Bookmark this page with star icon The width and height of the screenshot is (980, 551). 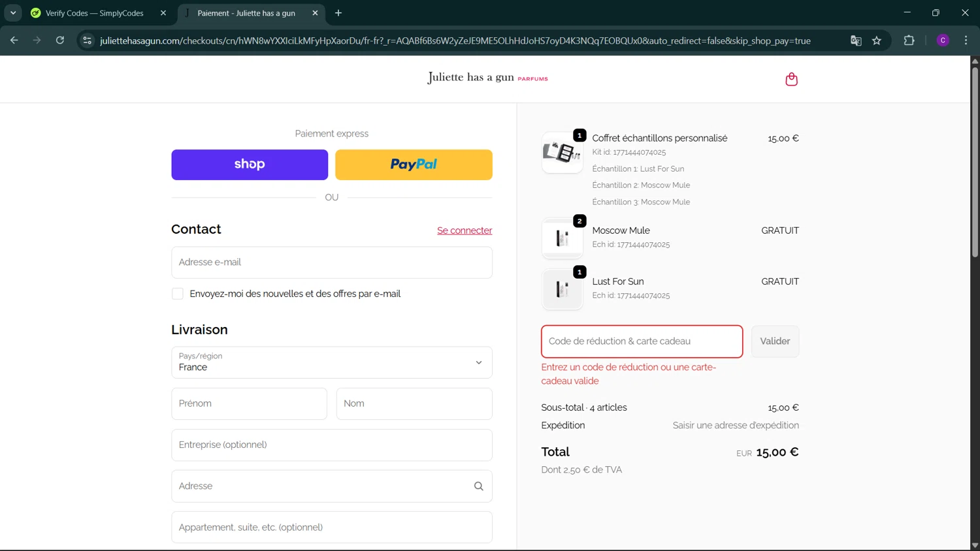pos(877,40)
